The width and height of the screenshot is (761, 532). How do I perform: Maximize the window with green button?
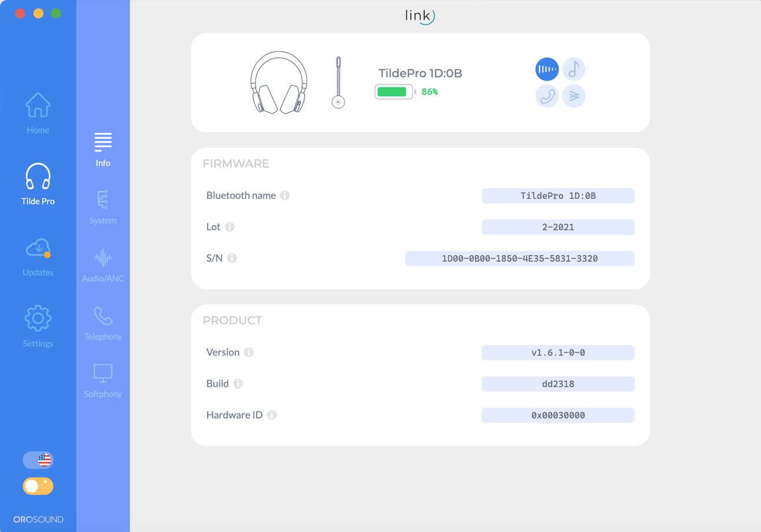pyautogui.click(x=56, y=13)
